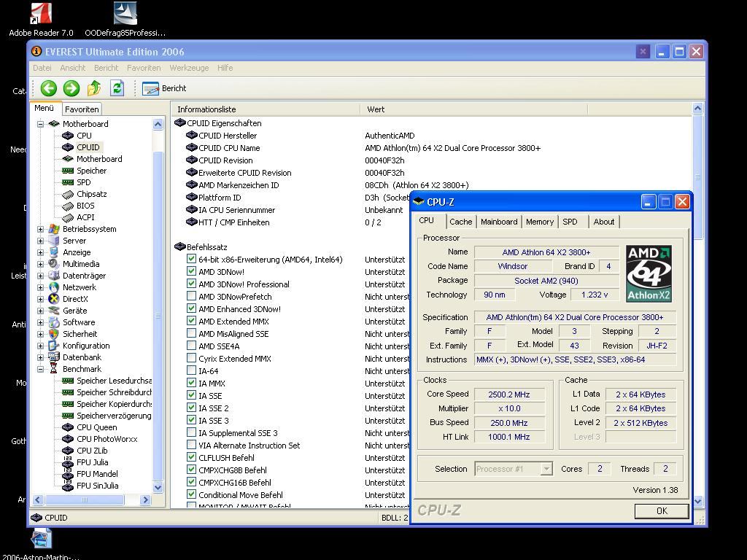Toggle the Cyrix Extended MMX checkbox

click(192, 358)
